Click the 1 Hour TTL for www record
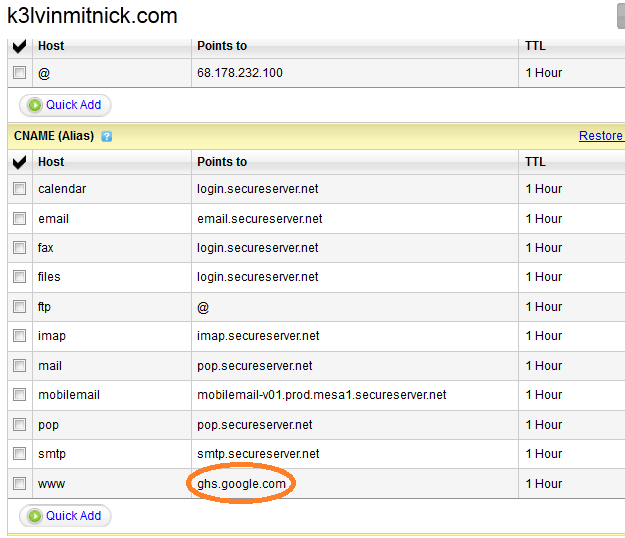 pos(544,484)
